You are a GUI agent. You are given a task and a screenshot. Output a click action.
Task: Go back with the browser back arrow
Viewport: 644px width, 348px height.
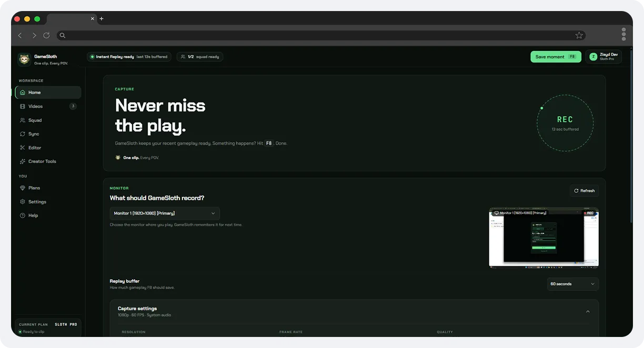(20, 35)
